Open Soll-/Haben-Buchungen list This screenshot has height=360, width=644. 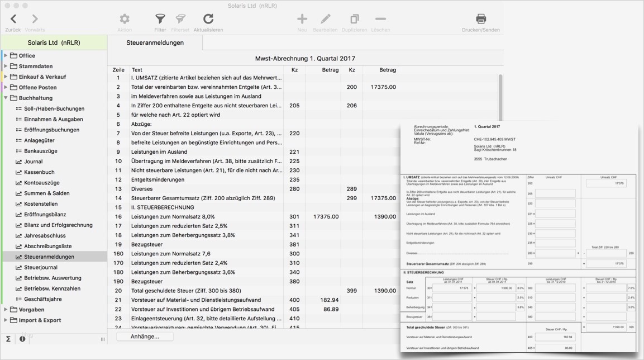(54, 108)
